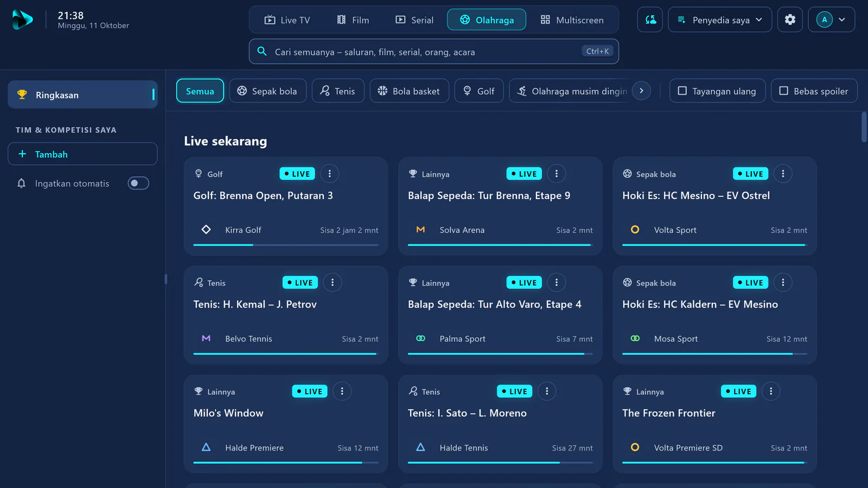Focus the Cari semuanya search field

[x=433, y=51]
